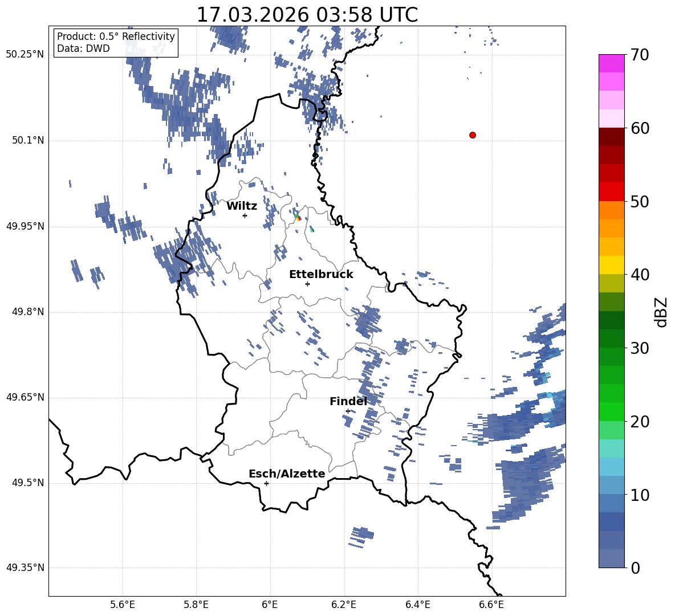This screenshot has width=675, height=616.
Task: Select the Ettelbruck city label
Action: (x=321, y=274)
